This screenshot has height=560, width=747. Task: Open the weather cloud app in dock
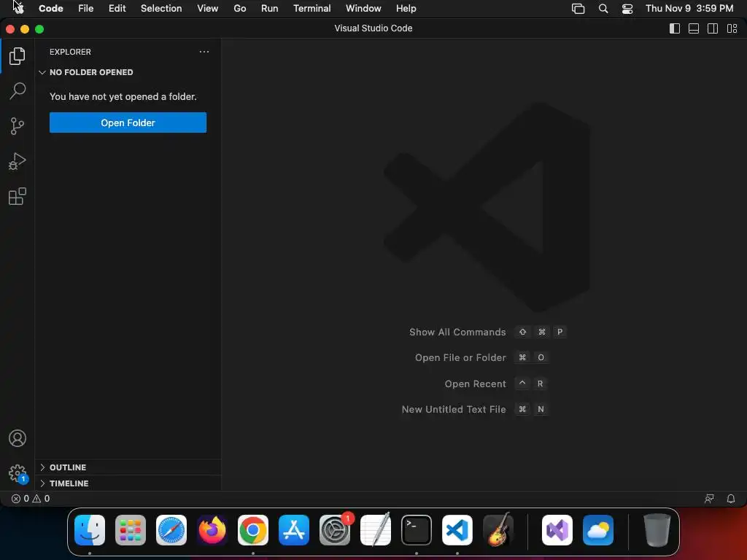pyautogui.click(x=598, y=530)
